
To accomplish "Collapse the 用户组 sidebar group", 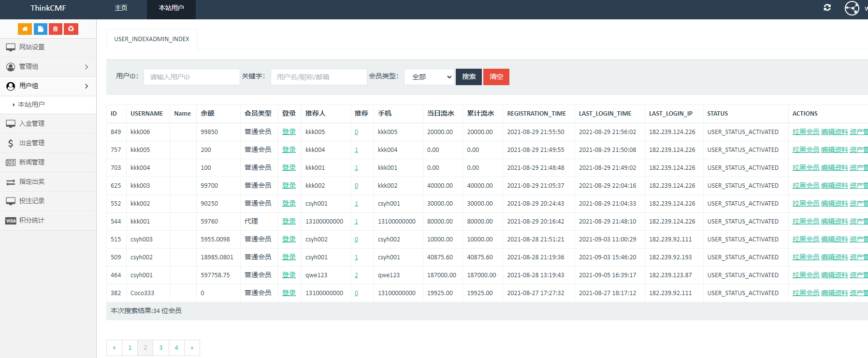I will point(48,86).
